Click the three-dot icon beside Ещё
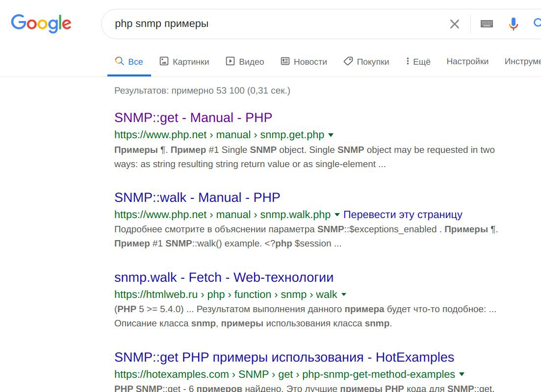This screenshot has height=392, width=541. [408, 61]
